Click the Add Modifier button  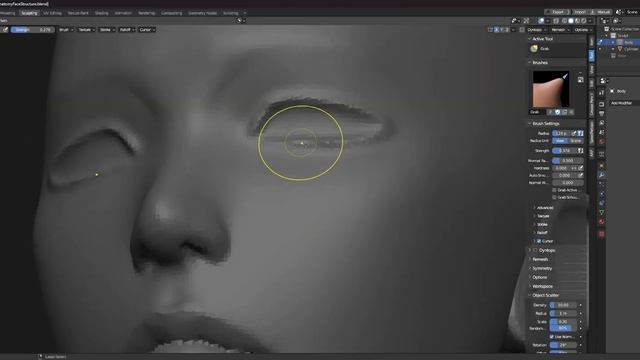pyautogui.click(x=625, y=103)
